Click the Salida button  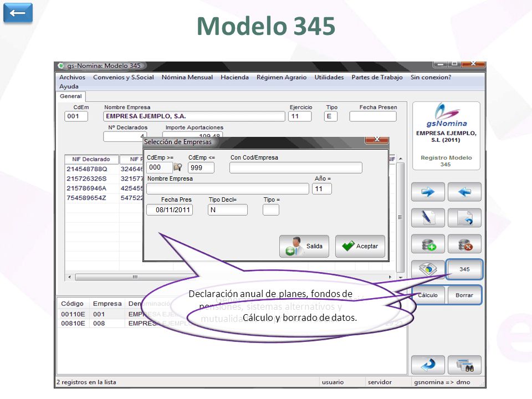click(x=304, y=246)
